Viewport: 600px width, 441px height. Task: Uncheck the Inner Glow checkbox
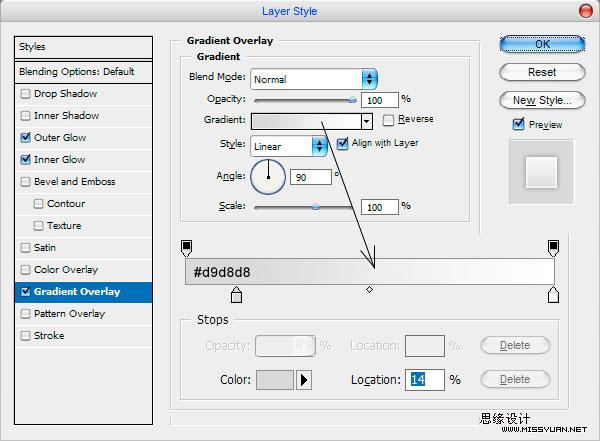click(x=25, y=160)
